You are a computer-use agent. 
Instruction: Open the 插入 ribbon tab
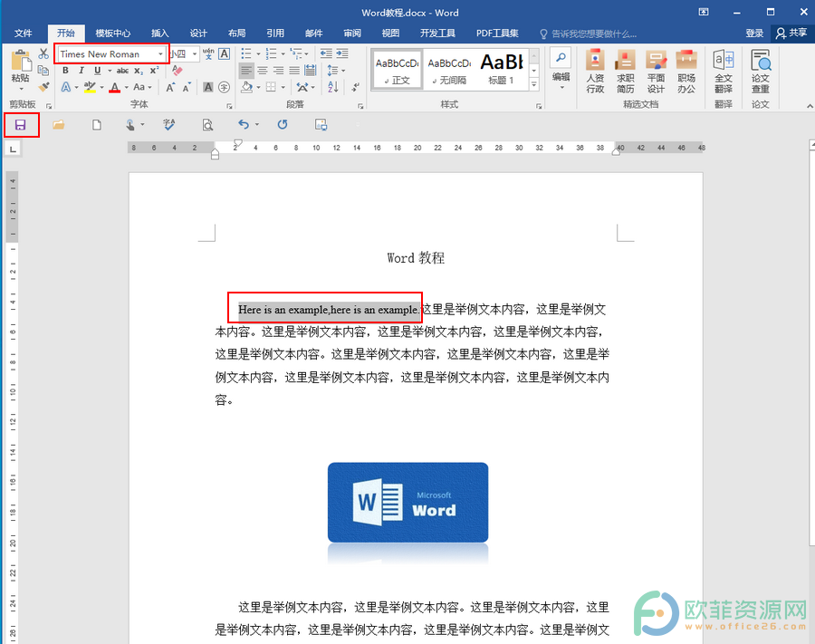(x=159, y=34)
